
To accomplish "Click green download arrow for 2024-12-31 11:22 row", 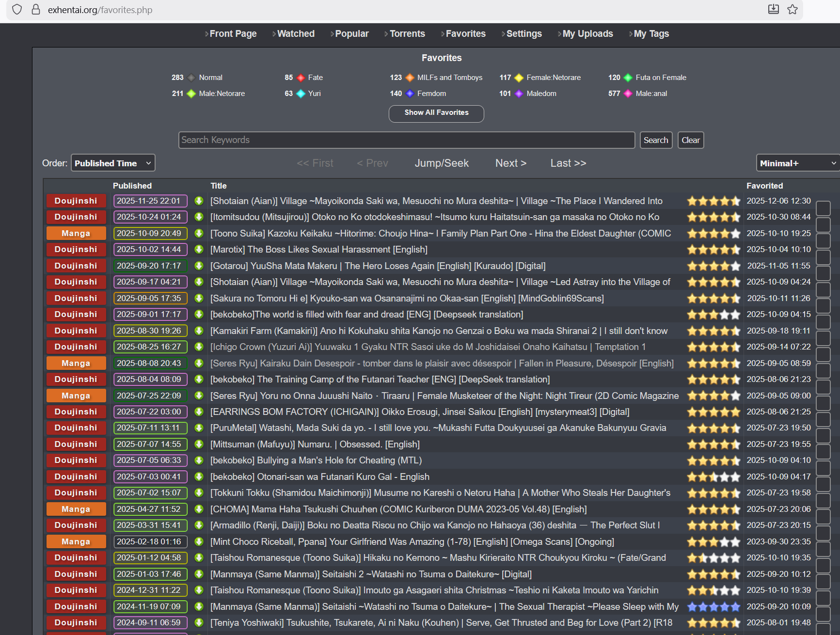I will click(199, 590).
